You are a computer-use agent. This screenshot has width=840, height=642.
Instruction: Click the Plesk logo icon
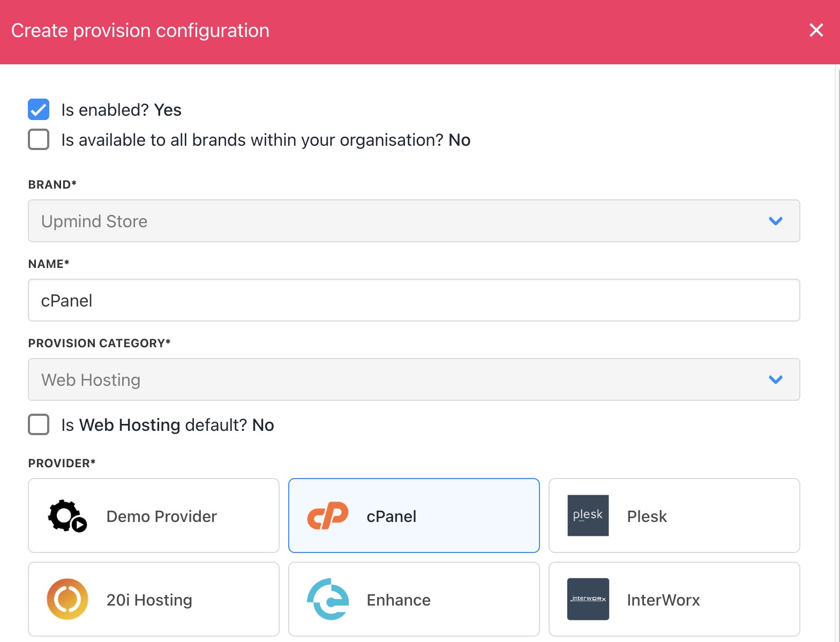click(588, 516)
